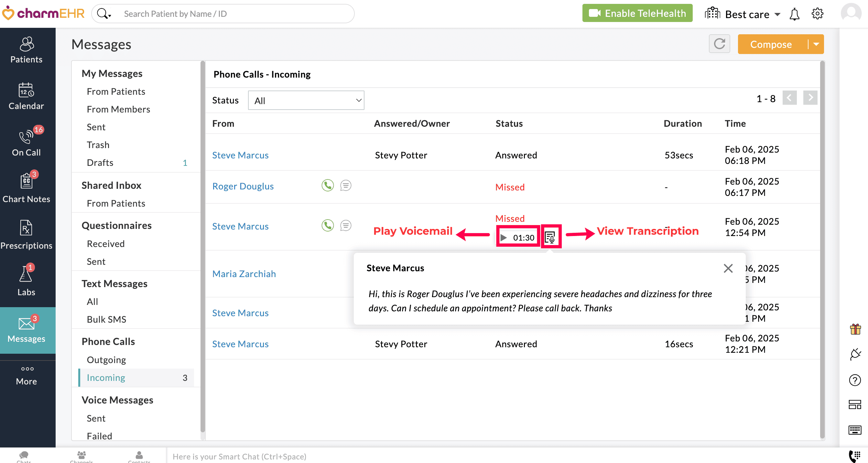Open settings gear icon

pos(817,14)
